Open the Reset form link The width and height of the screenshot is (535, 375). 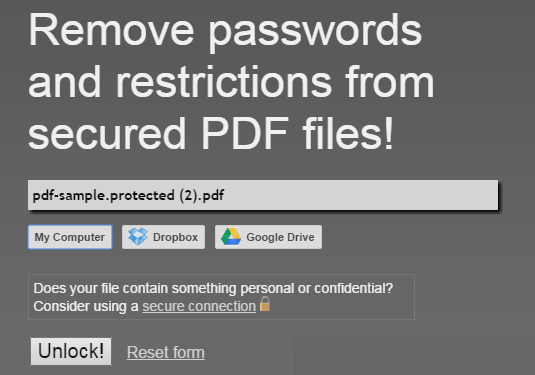166,352
